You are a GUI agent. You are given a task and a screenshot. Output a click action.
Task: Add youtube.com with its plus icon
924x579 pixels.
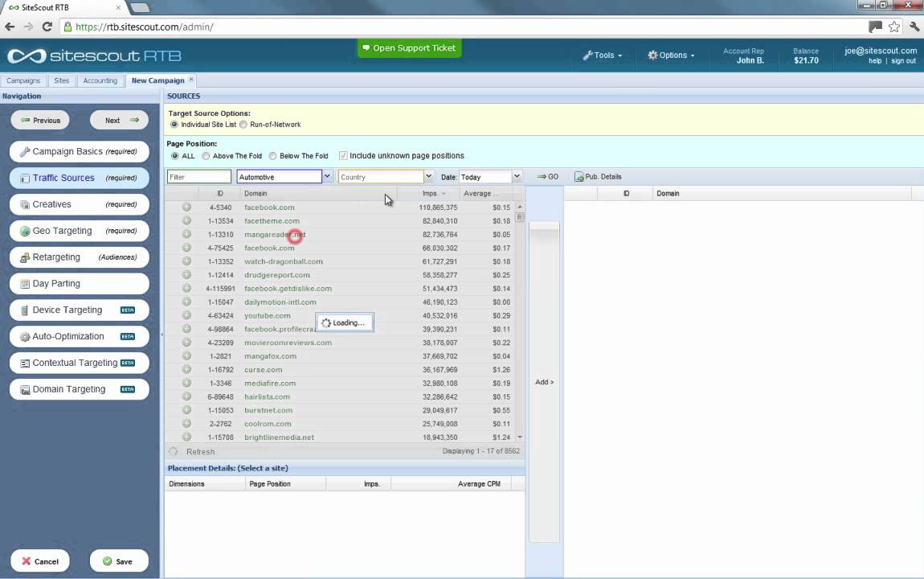[186, 315]
